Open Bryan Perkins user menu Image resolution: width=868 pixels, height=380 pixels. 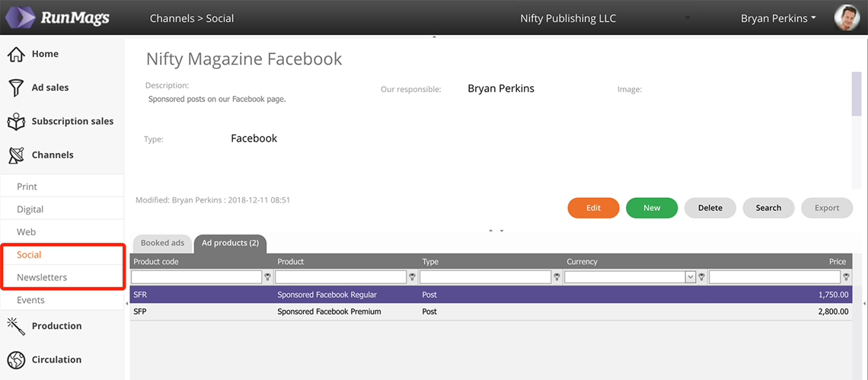[778, 18]
